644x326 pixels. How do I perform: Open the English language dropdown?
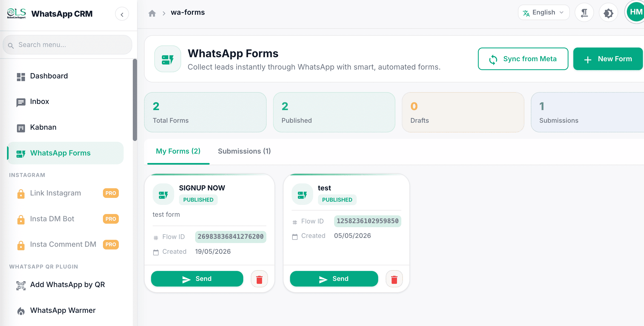click(543, 13)
